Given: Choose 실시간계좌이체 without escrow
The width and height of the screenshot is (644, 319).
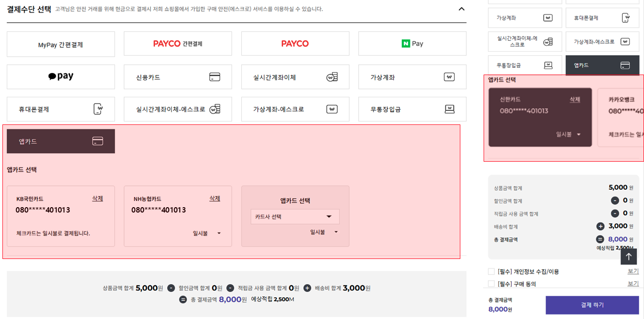Looking at the screenshot, I should 295,77.
